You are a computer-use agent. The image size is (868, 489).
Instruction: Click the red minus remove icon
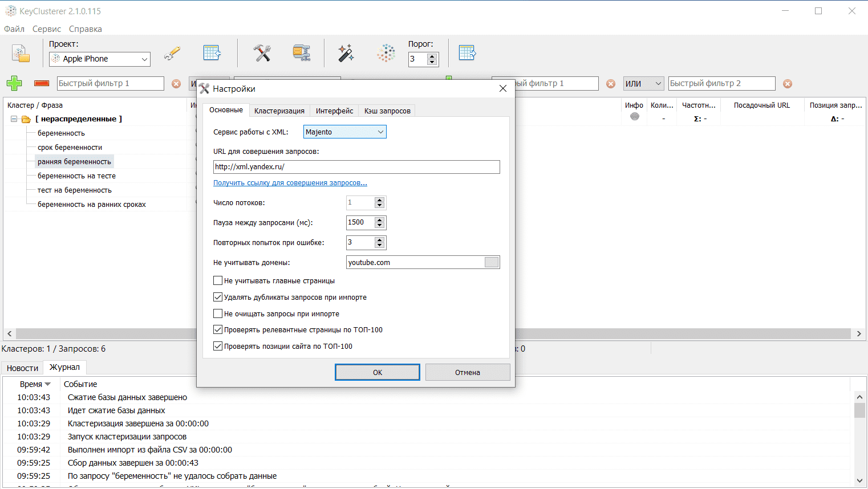(42, 83)
